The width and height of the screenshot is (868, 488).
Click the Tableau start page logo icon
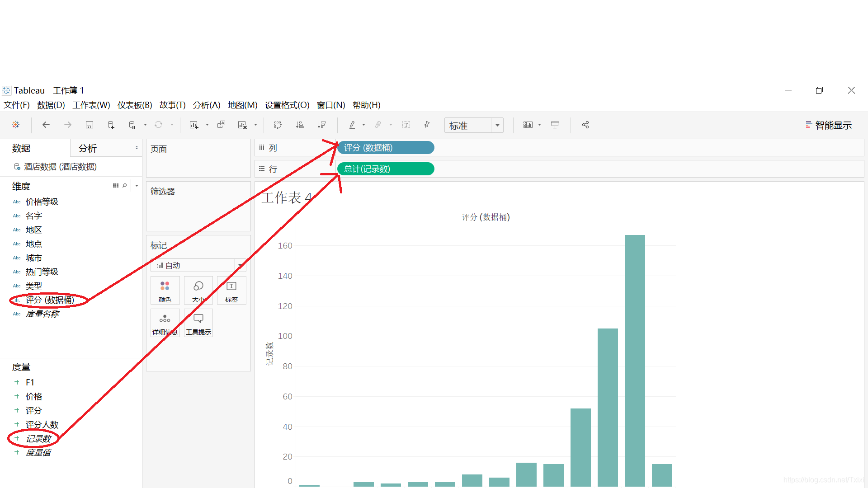[16, 125]
